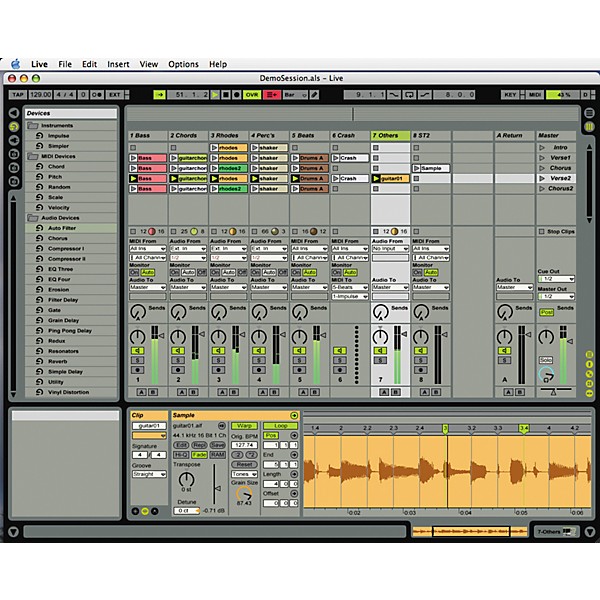Click the Transpose knob in Sample panel
Image resolution: width=600 pixels, height=600 pixels.
186,479
